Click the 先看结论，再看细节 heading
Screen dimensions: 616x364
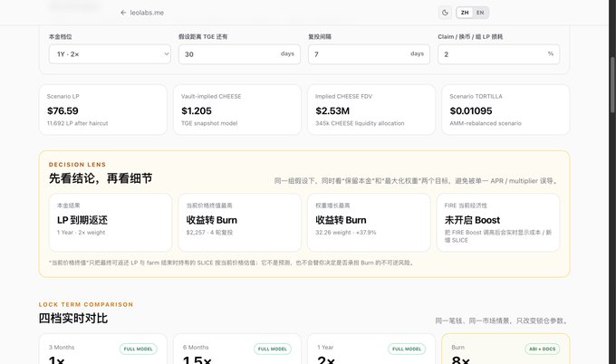coord(101,178)
